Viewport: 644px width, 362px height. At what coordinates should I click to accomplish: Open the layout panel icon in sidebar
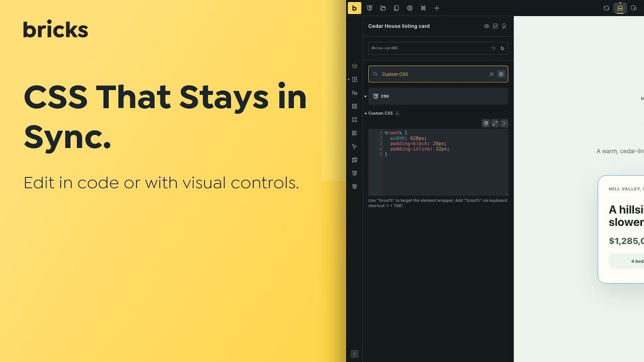(x=355, y=79)
